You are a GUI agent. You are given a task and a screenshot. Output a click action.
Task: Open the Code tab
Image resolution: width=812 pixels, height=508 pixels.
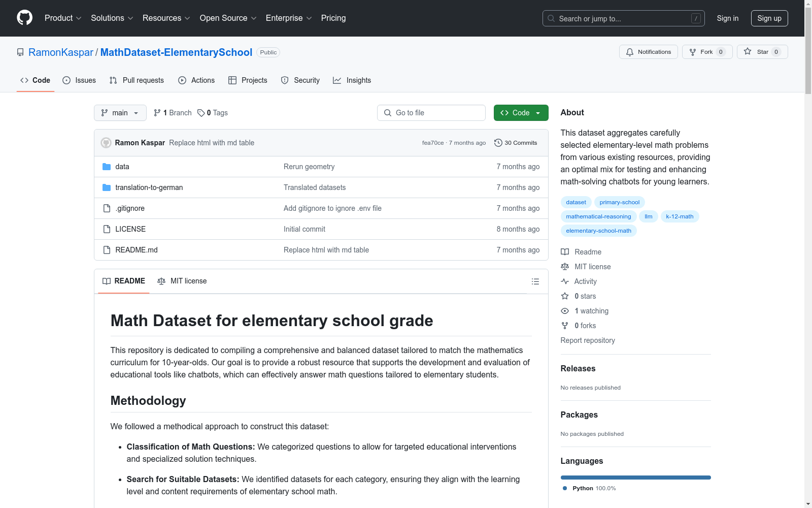tap(35, 80)
